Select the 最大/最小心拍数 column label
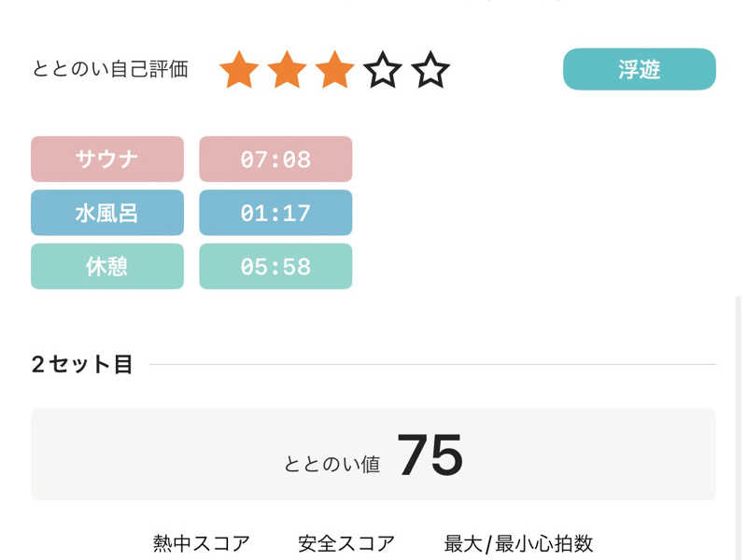 click(x=518, y=543)
